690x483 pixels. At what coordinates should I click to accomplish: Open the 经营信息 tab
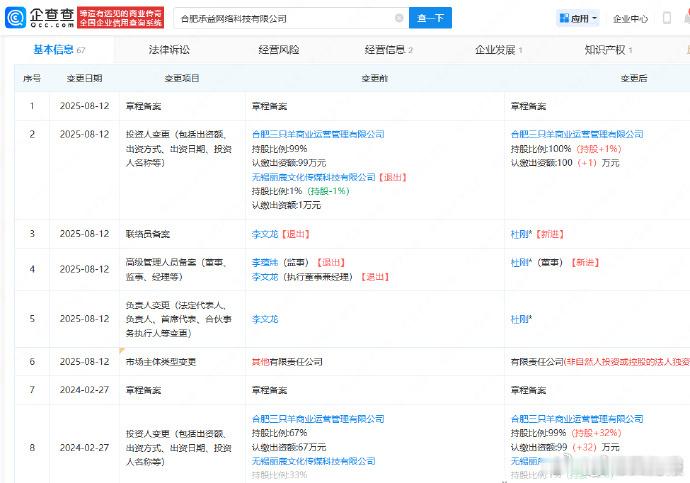(x=389, y=50)
